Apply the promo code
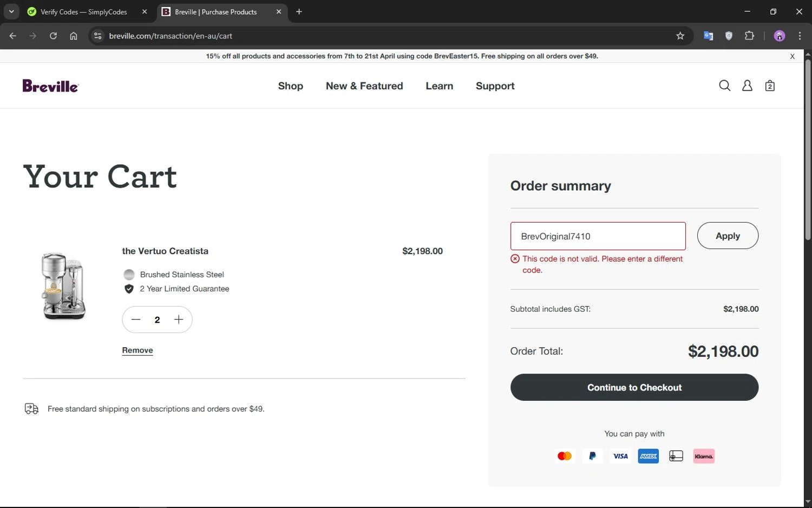This screenshot has width=812, height=508. pyautogui.click(x=728, y=236)
